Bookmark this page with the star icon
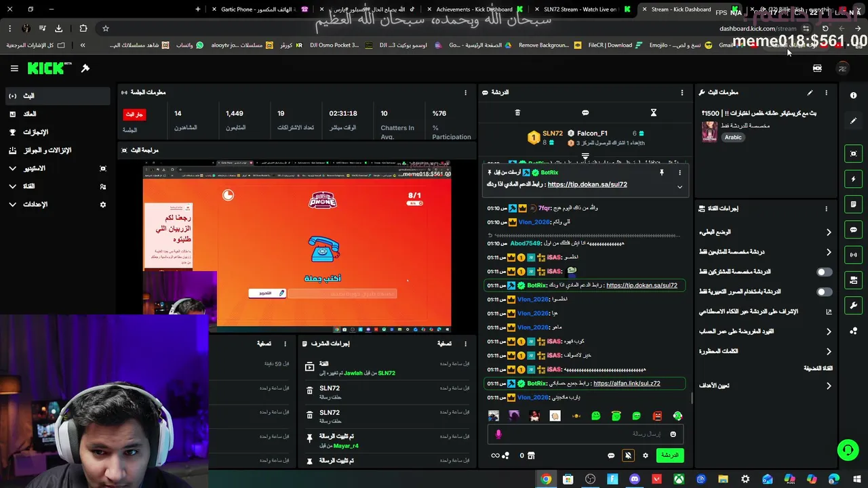The image size is (868, 488). (105, 28)
